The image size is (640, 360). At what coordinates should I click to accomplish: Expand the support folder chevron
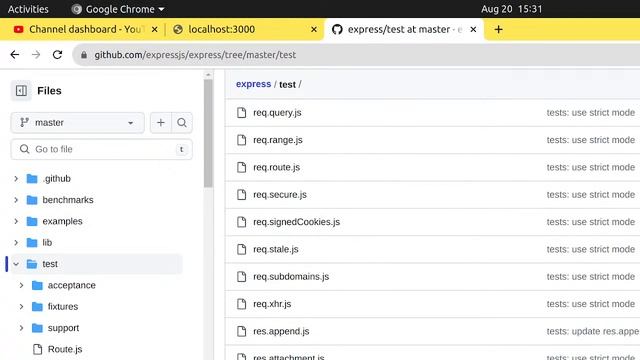click(21, 328)
